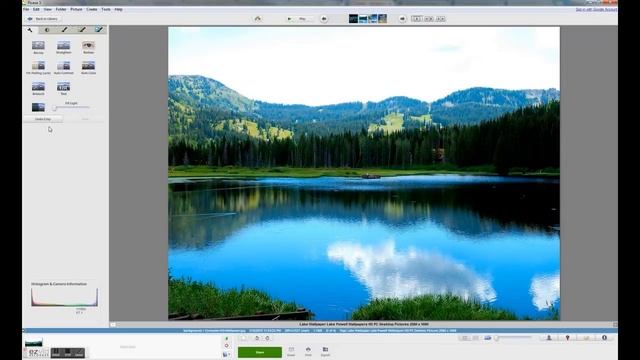Open the second paintbrush effects tab
Image resolution: width=640 pixels, height=360 pixels.
[82, 30]
